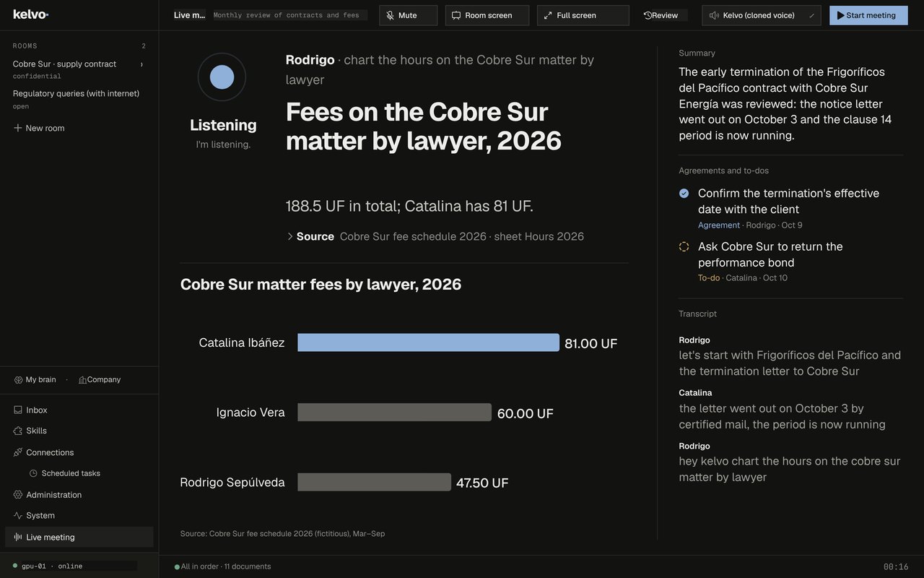Create a New room

(39, 128)
